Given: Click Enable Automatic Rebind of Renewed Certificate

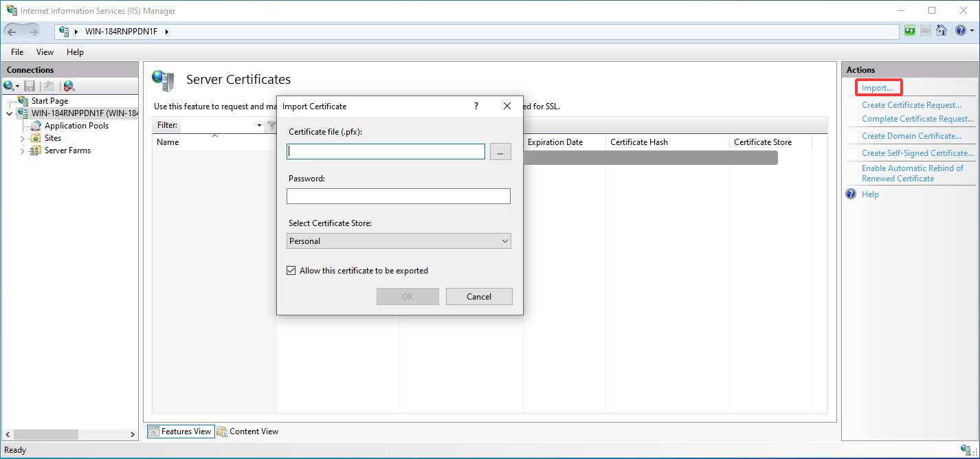Looking at the screenshot, I should point(913,173).
